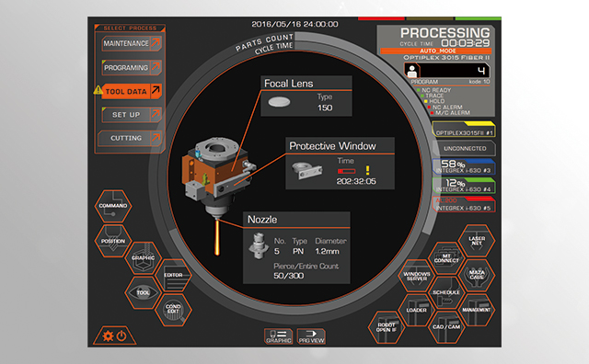This screenshot has height=364, width=589.
Task: Select the POSITION hexagon icon
Action: pyautogui.click(x=113, y=241)
